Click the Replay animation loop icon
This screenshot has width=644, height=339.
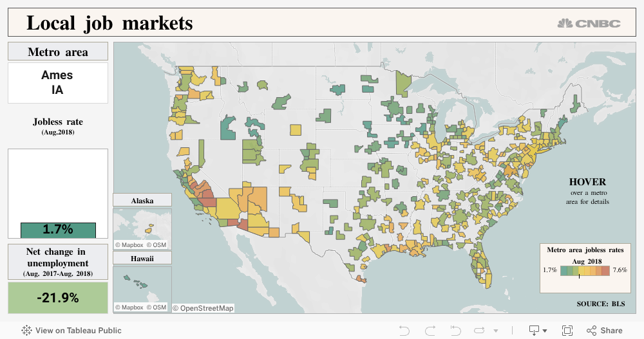click(x=479, y=331)
